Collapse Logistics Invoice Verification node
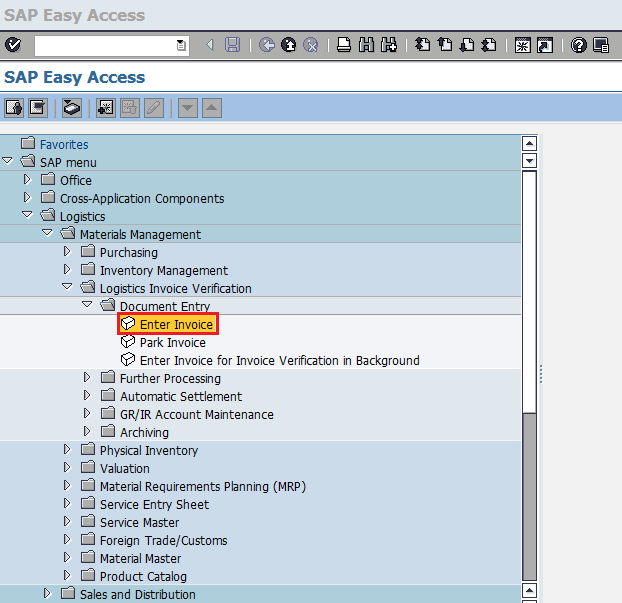The width and height of the screenshot is (622, 603). click(67, 287)
